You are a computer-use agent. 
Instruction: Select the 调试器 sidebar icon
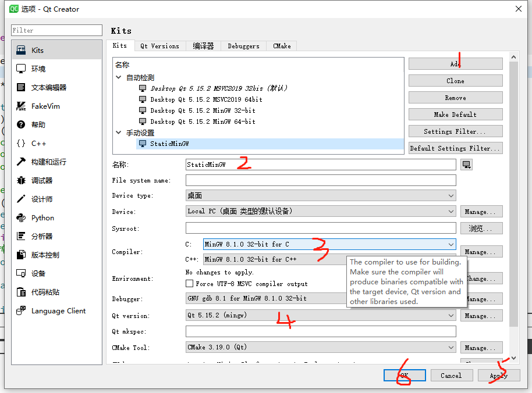pos(35,180)
